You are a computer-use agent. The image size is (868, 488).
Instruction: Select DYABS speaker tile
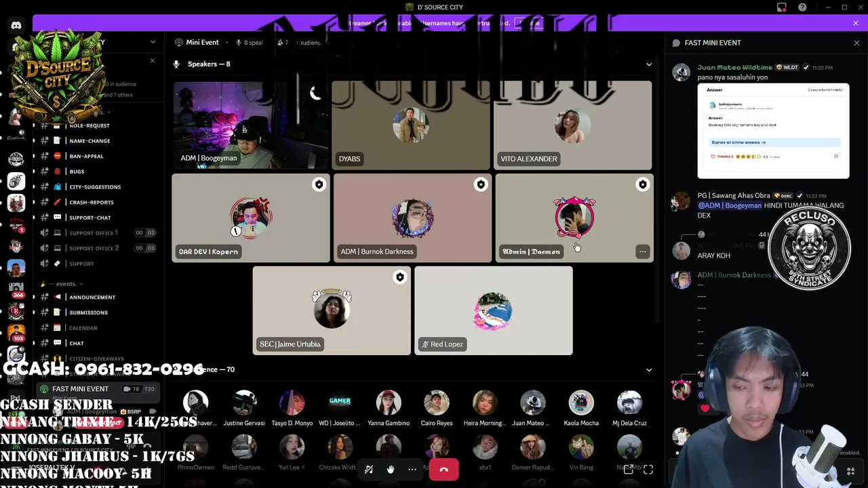[x=411, y=125]
